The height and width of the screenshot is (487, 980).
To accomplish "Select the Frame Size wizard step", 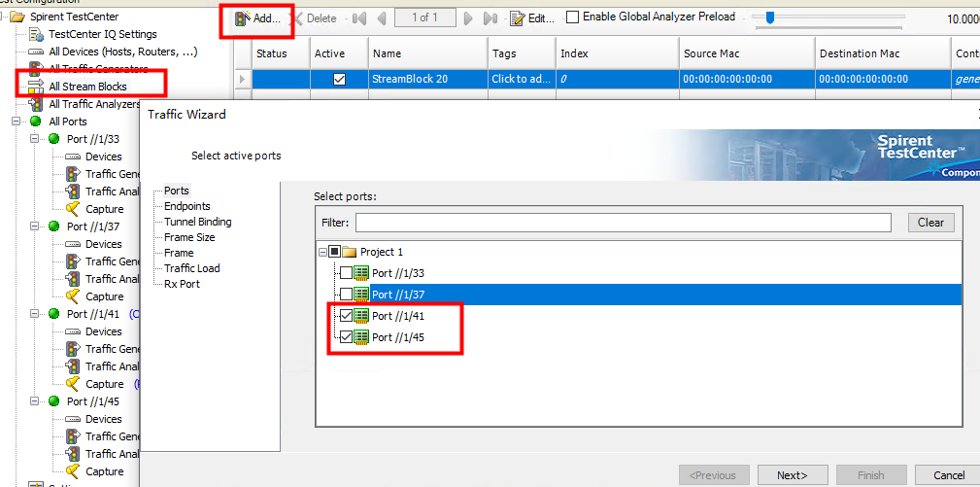I will [x=189, y=237].
